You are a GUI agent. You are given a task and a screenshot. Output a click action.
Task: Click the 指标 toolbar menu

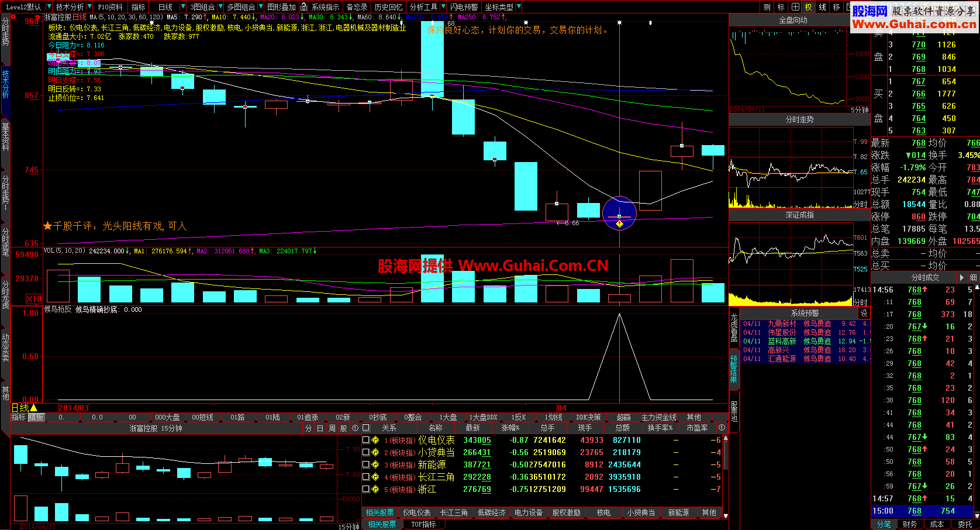click(139, 7)
